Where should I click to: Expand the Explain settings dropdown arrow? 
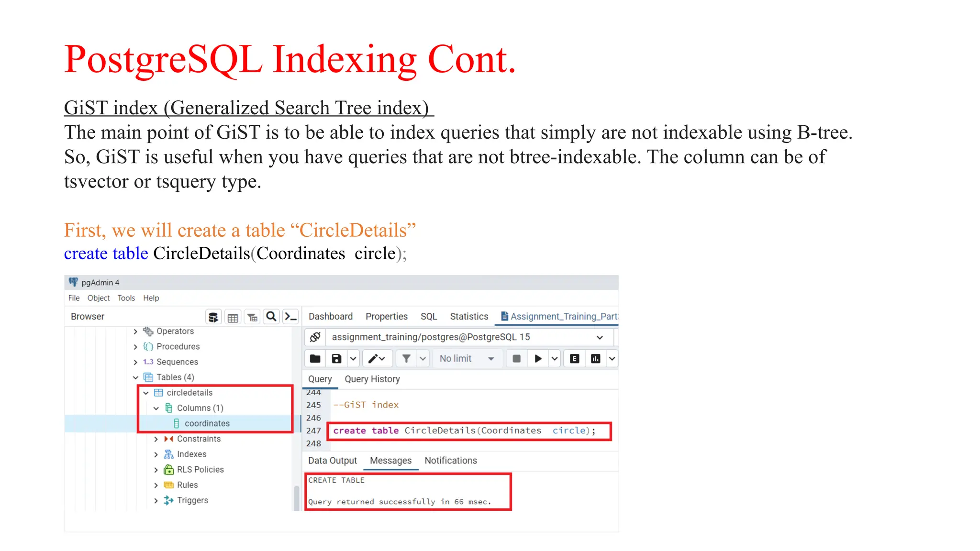(x=612, y=359)
